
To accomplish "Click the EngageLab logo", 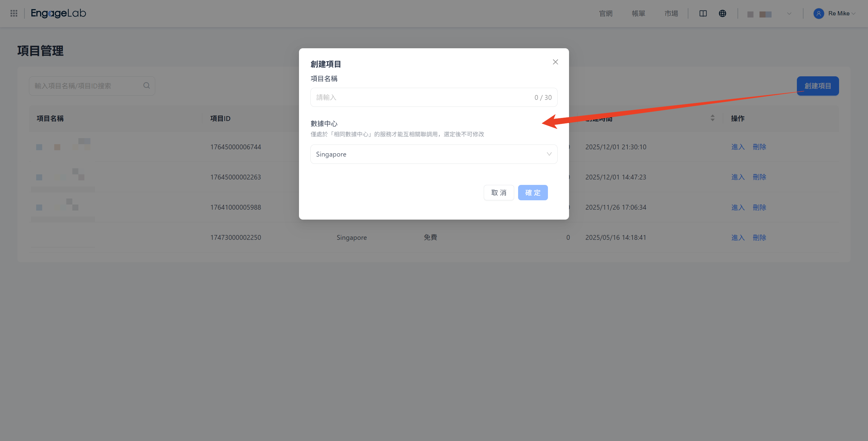I will pos(58,13).
